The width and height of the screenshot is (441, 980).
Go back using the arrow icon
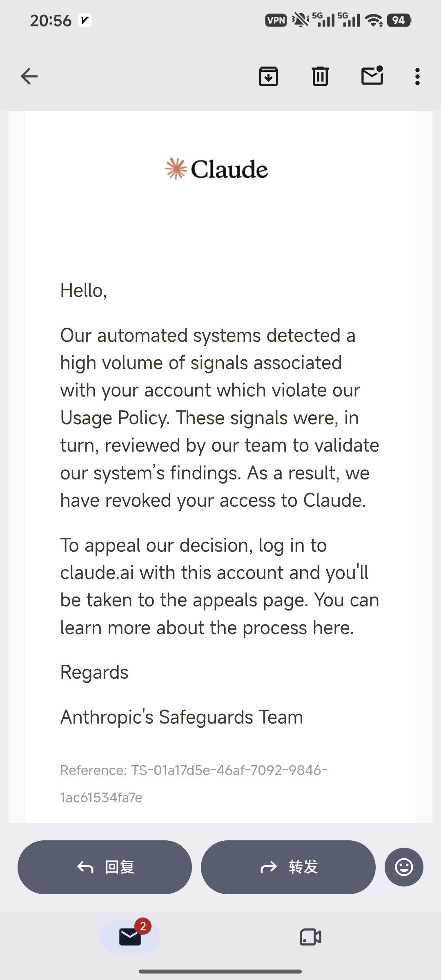click(x=29, y=76)
